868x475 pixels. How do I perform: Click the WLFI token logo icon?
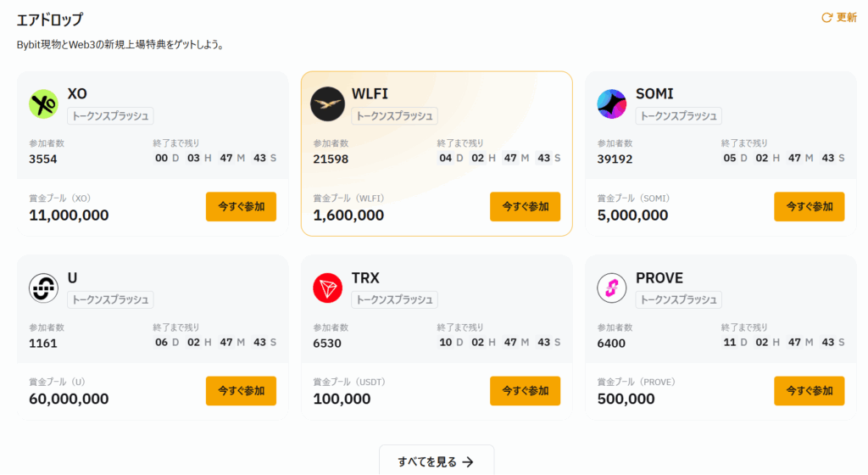327,104
